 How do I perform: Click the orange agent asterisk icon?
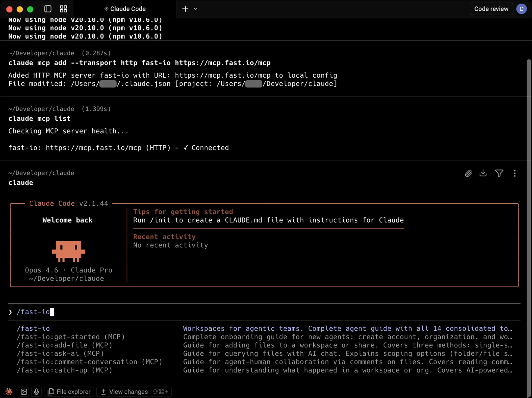coord(9,391)
